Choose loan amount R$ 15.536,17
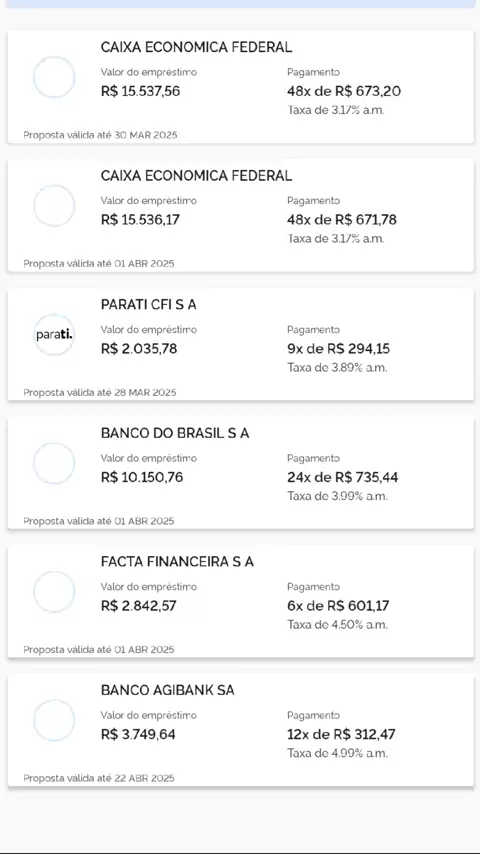Screen dimensions: 480x854 [140, 219]
